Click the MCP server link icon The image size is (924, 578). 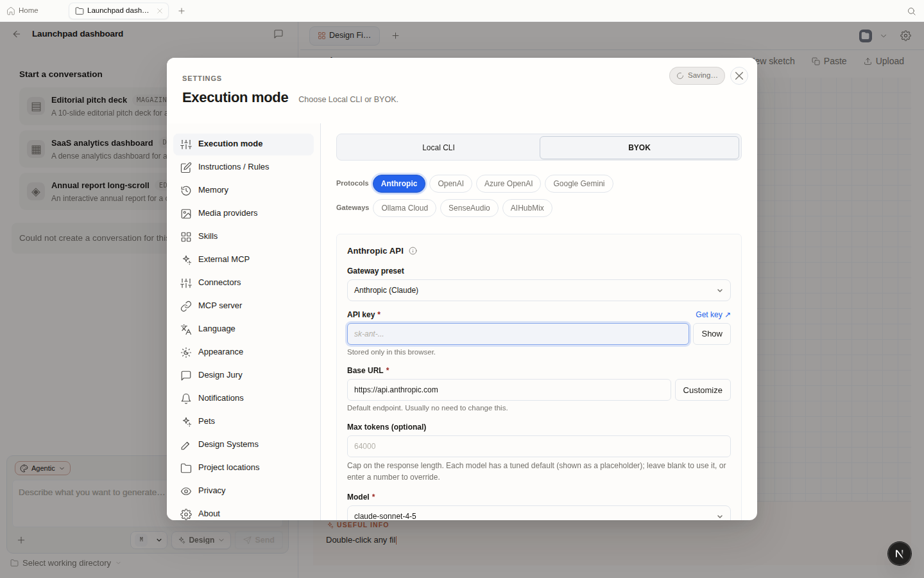(x=186, y=306)
